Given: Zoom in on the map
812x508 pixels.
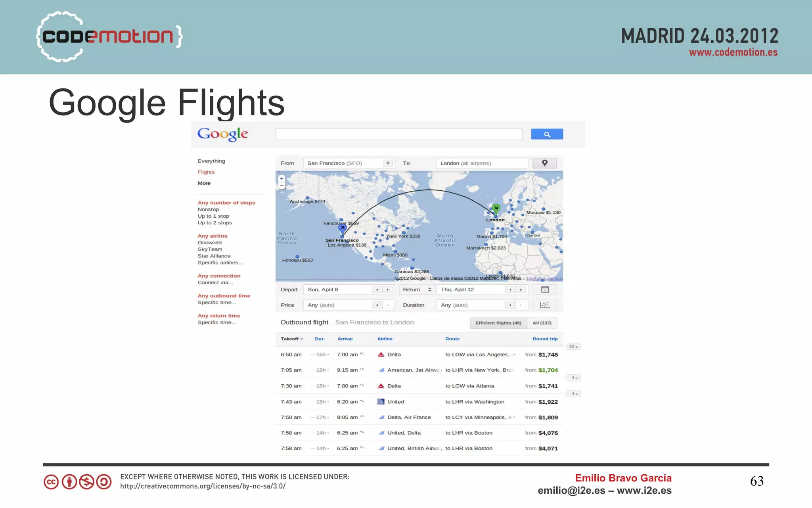Looking at the screenshot, I should click(x=282, y=178).
